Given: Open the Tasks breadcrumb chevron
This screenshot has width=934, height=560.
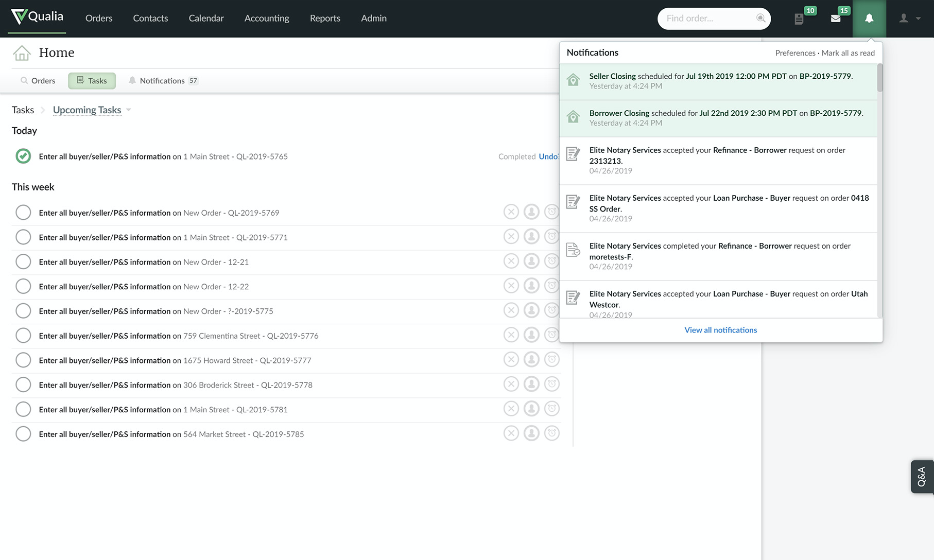Looking at the screenshot, I should pyautogui.click(x=43, y=110).
